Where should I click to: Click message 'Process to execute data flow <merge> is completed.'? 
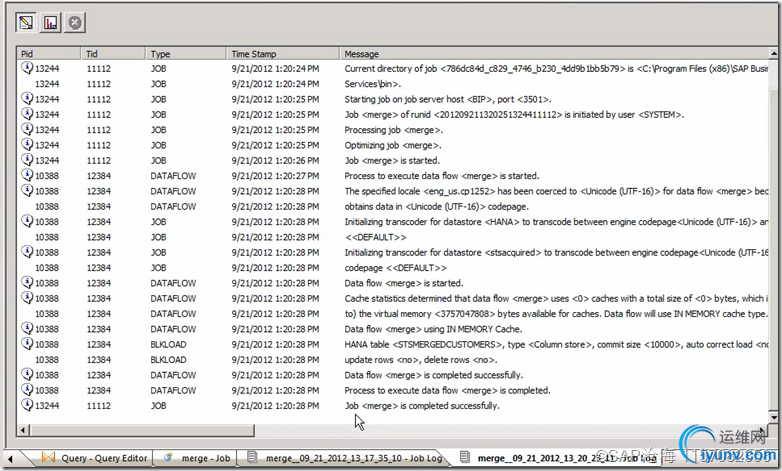(x=447, y=390)
